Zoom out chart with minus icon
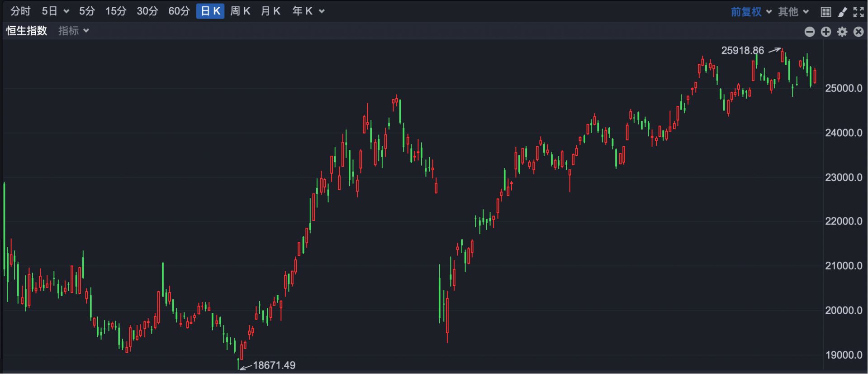868x374 pixels. (x=810, y=31)
